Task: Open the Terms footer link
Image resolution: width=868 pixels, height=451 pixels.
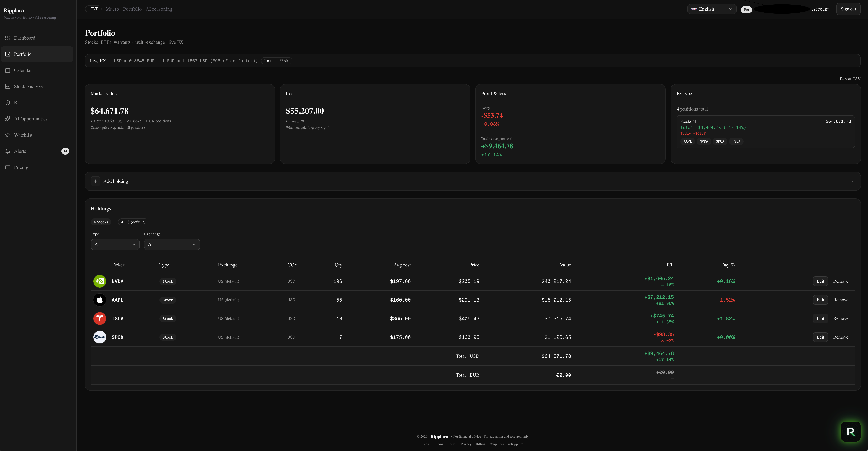Action: click(x=452, y=444)
